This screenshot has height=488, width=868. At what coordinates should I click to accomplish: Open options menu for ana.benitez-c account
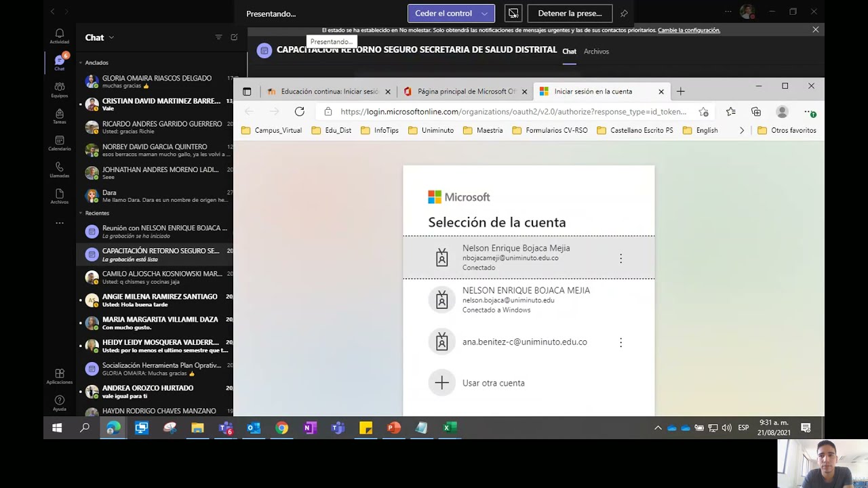click(620, 342)
